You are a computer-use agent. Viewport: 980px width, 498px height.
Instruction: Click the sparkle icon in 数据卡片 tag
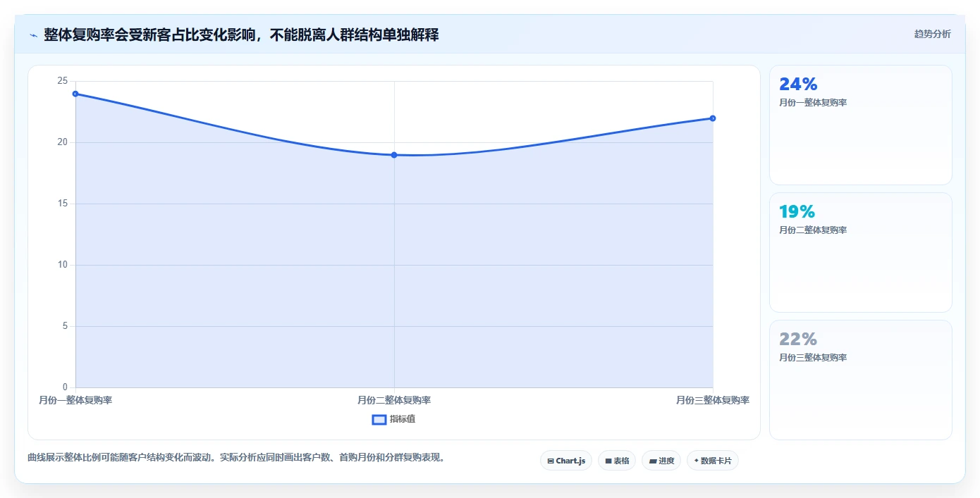[x=696, y=461]
